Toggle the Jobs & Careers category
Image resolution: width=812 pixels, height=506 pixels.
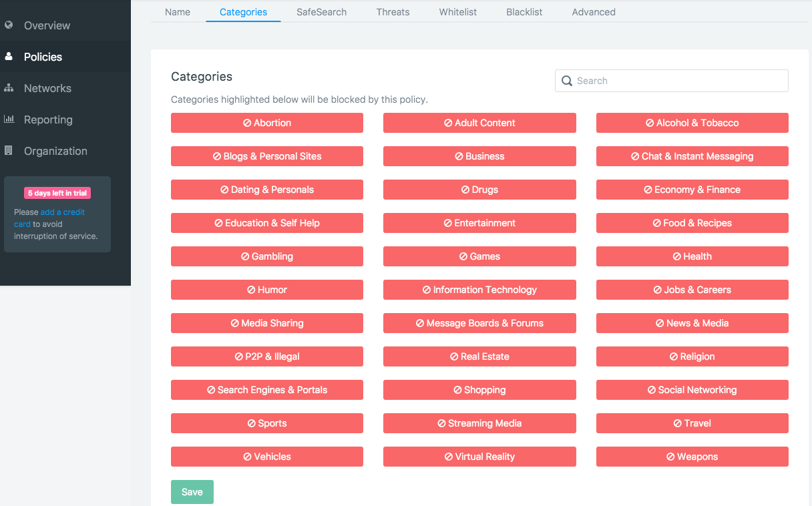[x=692, y=290]
